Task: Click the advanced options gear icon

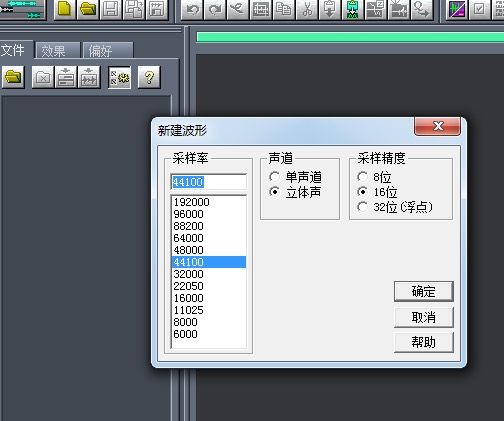Action: tap(119, 77)
